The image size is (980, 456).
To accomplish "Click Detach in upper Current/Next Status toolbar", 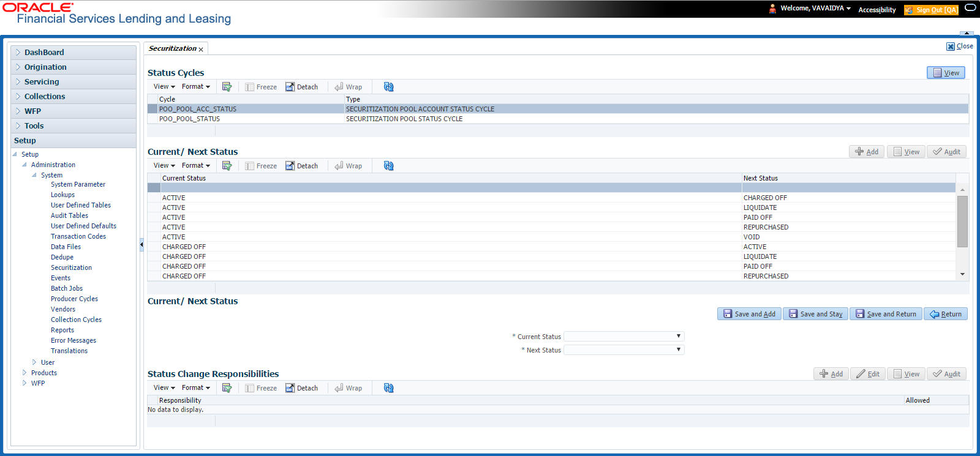I will coord(301,166).
